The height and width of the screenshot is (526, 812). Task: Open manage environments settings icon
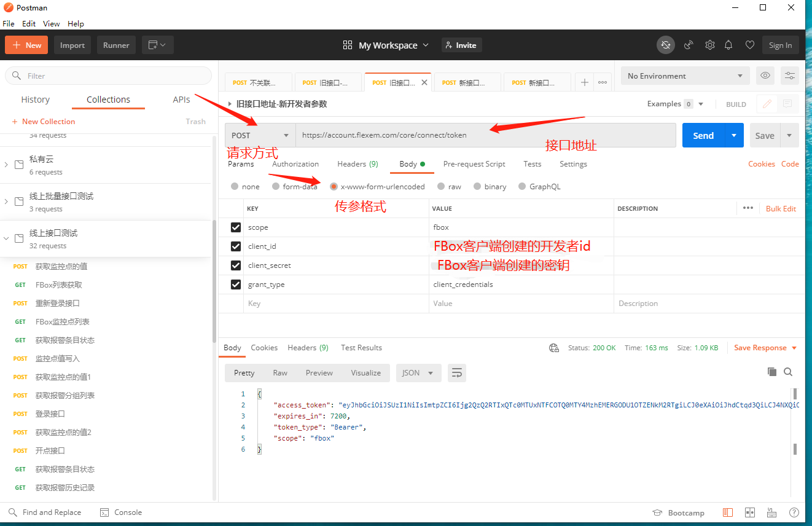(x=789, y=76)
